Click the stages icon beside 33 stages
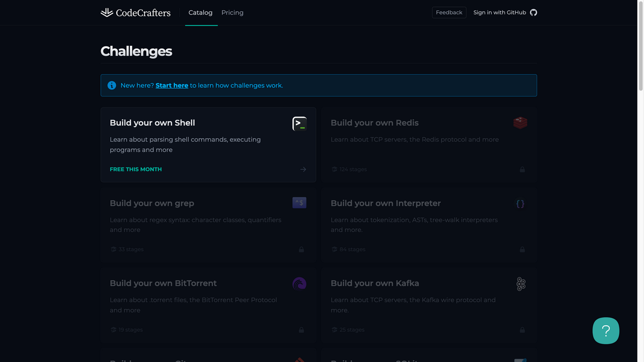This screenshot has width=644, height=362. tap(113, 249)
